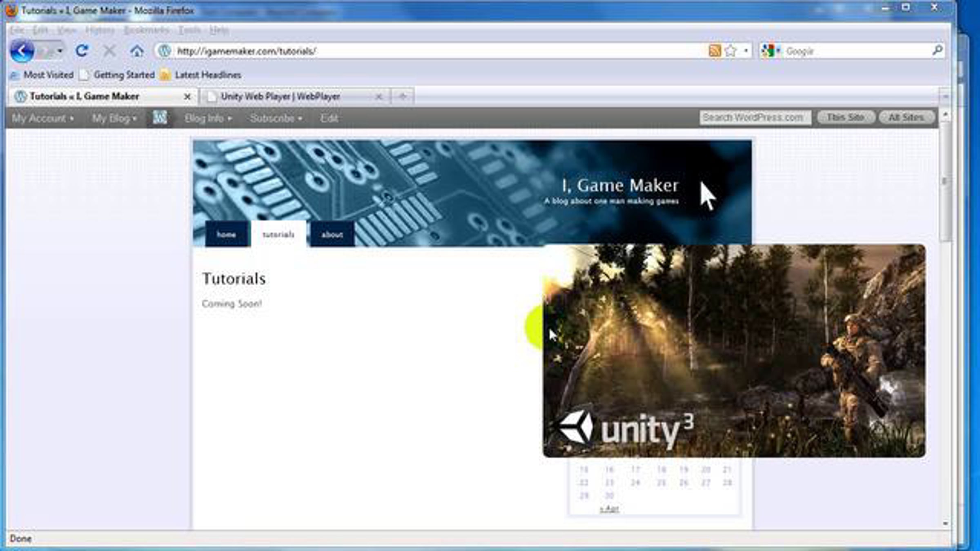Click the Back navigation arrow button
This screenshot has height=551, width=980.
22,51
